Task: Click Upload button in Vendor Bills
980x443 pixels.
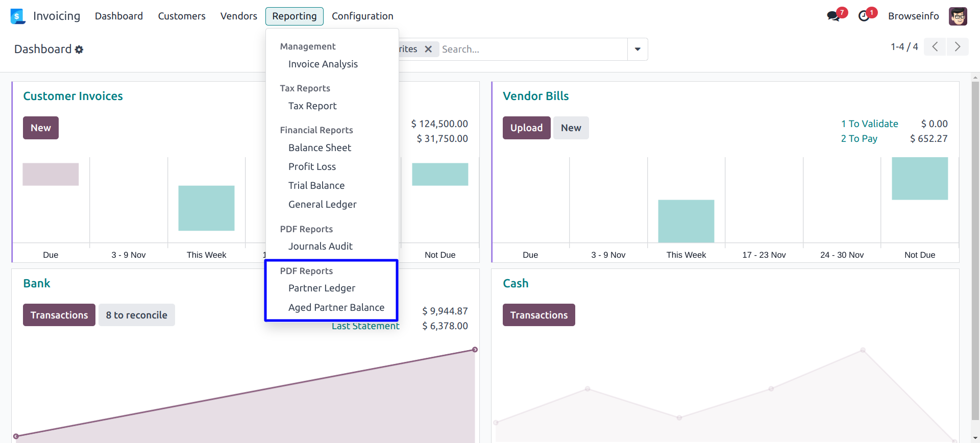Action: coord(526,128)
